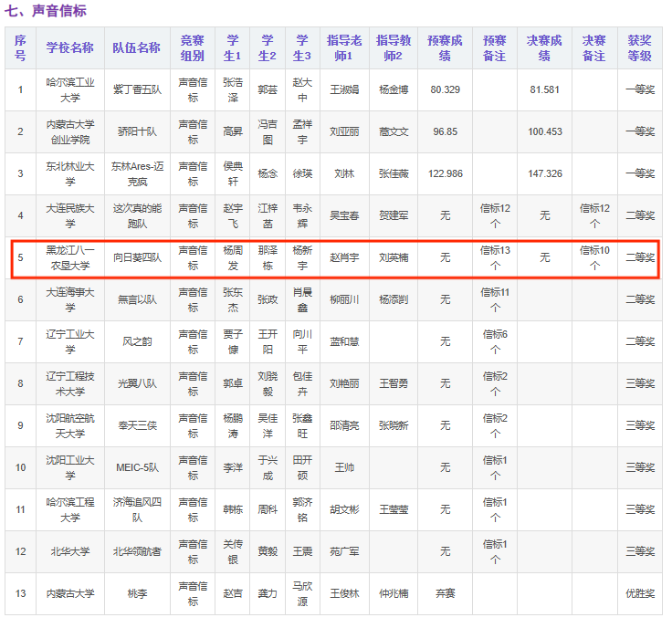Screen dimensions: 672x628
Task: Select the 哈尔滨工业大学 school cell
Action: pyautogui.click(x=70, y=89)
